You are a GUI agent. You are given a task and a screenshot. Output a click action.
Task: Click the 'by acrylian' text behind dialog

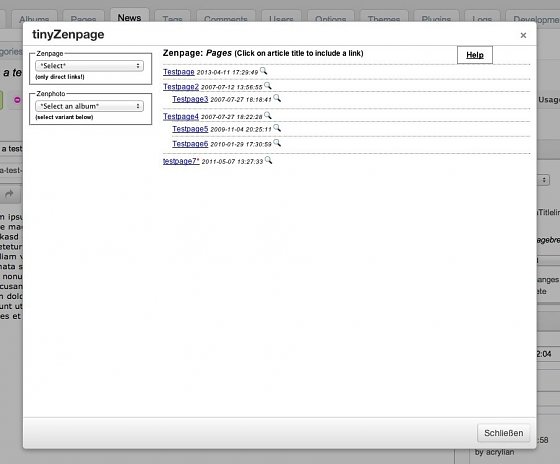coord(494,452)
